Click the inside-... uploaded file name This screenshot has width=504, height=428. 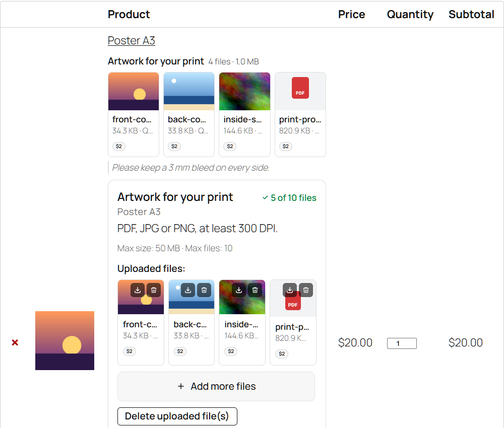point(241,325)
